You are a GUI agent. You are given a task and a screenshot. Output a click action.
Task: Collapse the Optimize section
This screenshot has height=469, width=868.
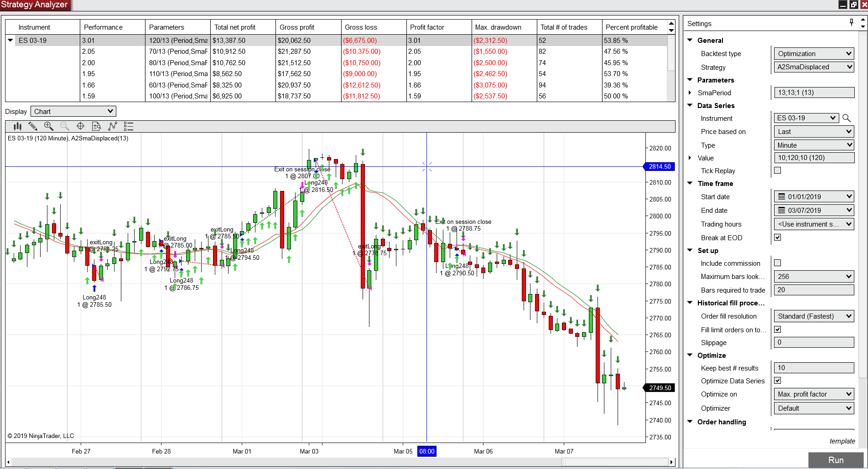pyautogui.click(x=690, y=355)
